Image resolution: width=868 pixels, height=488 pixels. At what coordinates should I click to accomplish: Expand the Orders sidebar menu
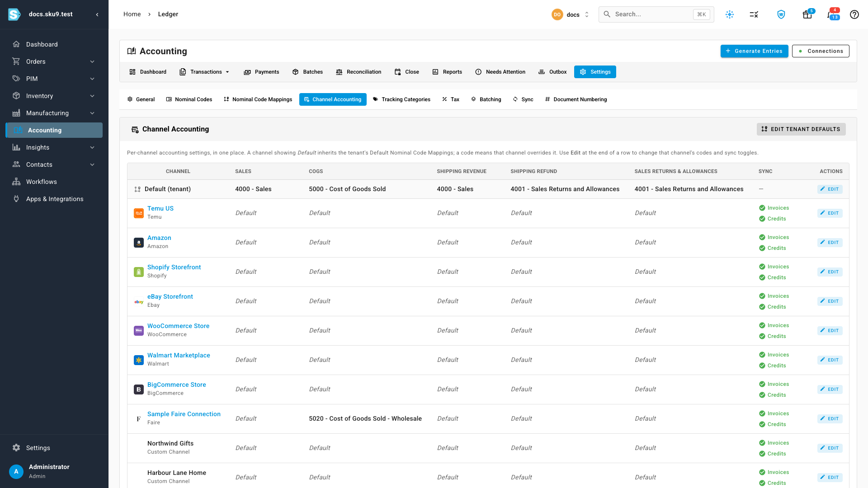54,61
